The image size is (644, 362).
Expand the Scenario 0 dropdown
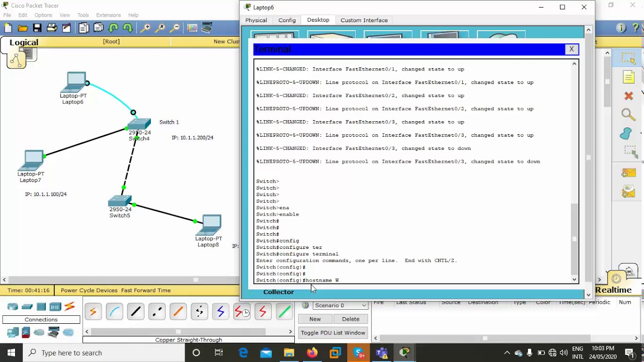[x=341, y=305]
